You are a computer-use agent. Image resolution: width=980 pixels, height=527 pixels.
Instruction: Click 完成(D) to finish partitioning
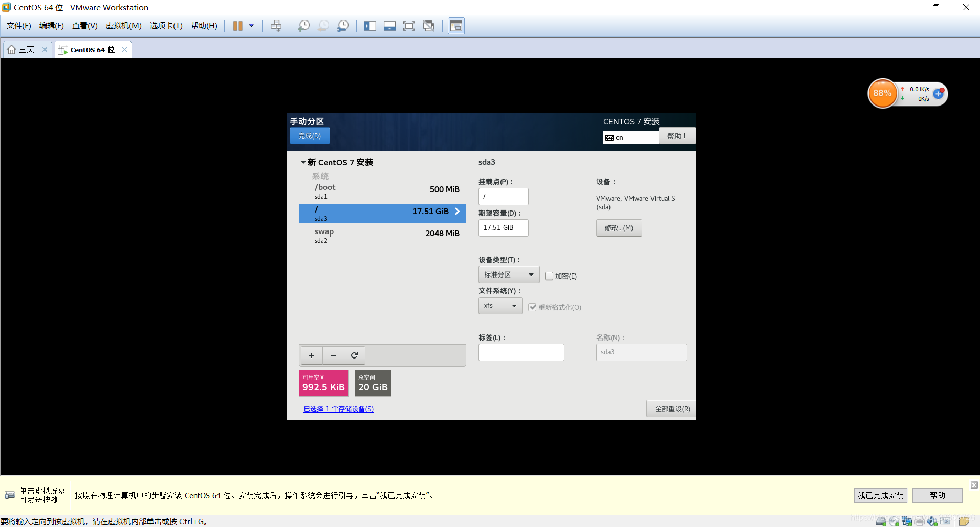click(310, 136)
